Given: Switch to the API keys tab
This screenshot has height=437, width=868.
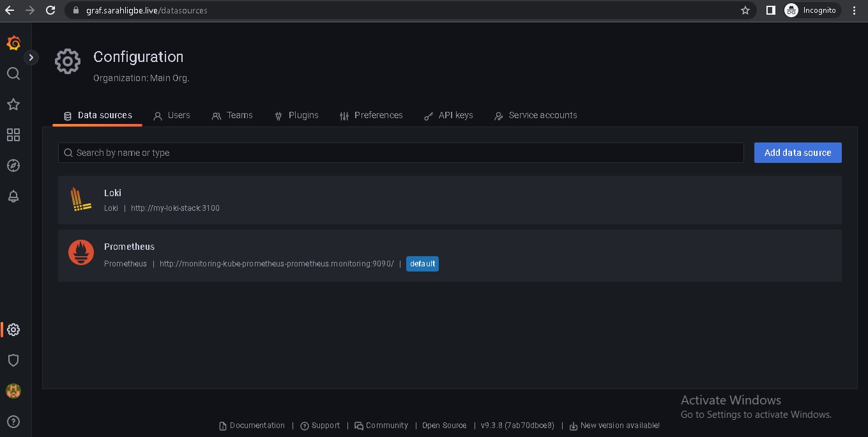Looking at the screenshot, I should [448, 116].
